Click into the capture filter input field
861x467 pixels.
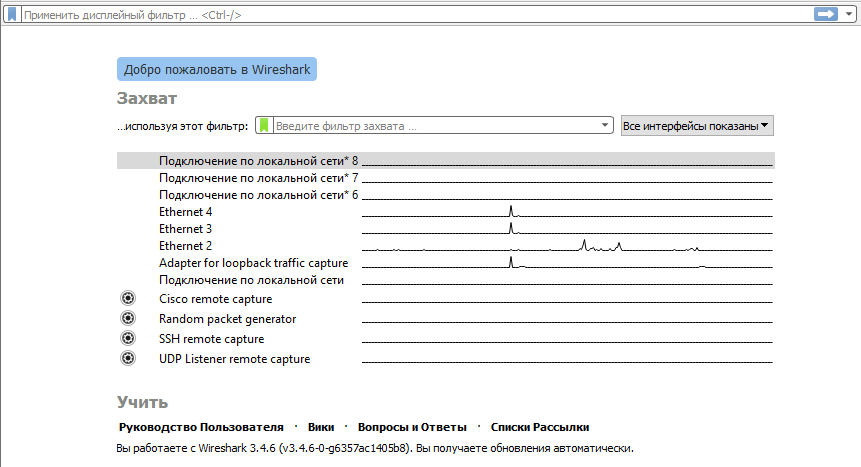pos(435,126)
